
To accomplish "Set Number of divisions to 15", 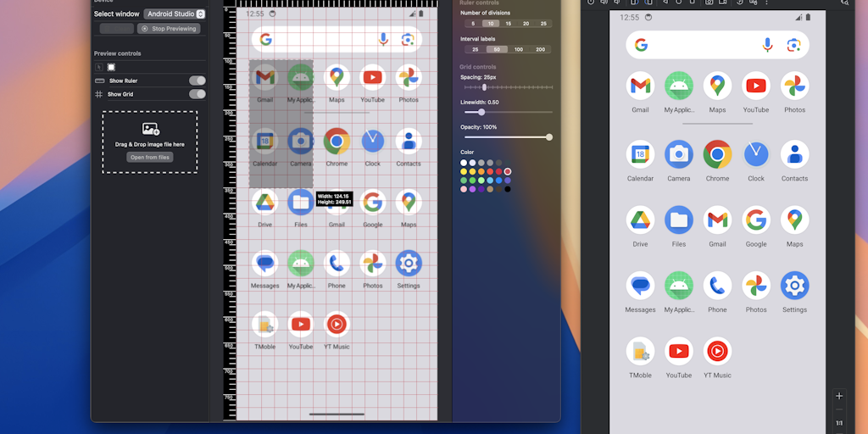I will click(509, 23).
